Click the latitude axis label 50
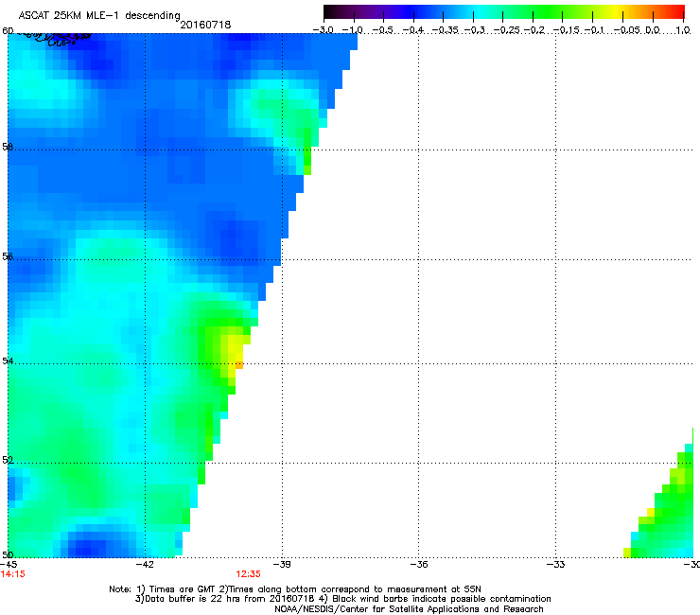This screenshot has height=615, width=700. (8, 554)
